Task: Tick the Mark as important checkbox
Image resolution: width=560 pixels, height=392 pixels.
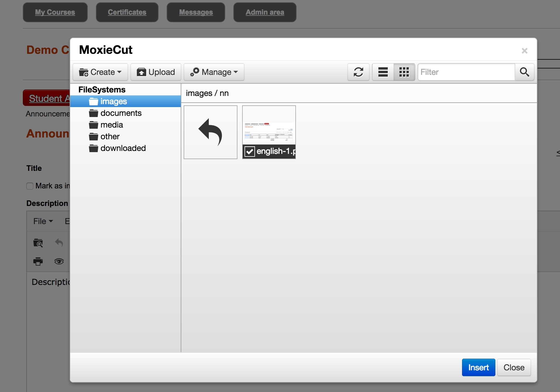Action: (x=30, y=186)
